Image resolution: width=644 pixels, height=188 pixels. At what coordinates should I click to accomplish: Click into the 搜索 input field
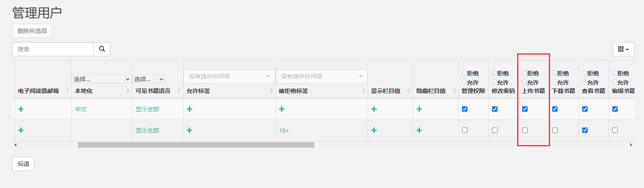(53, 49)
